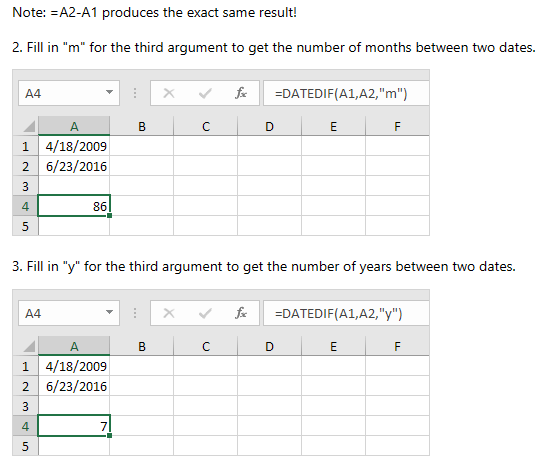544x473 pixels.
Task: Click the Name Box showing A4 in months example
Action: coord(69,93)
